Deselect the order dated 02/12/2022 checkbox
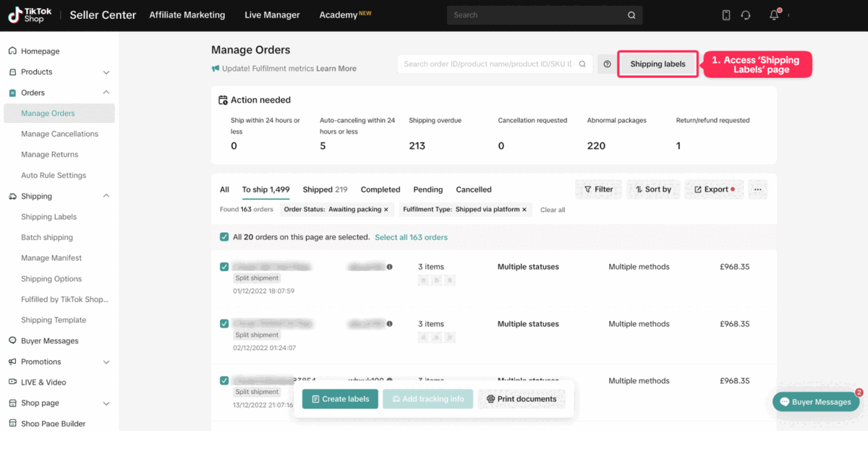 point(224,324)
